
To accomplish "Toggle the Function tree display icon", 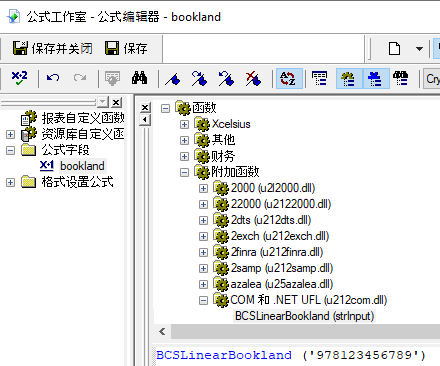I will click(x=349, y=79).
